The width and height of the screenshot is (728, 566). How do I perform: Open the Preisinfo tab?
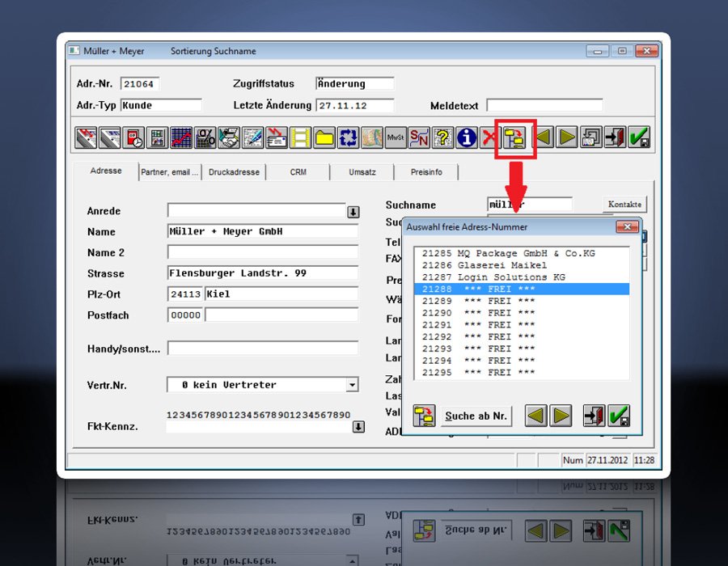[426, 172]
